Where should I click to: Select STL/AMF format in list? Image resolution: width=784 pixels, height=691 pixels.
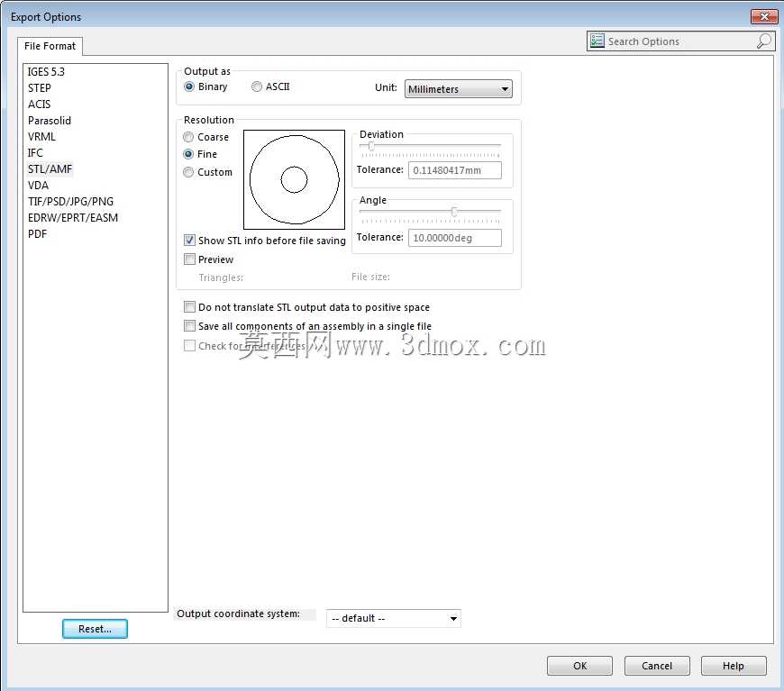point(50,169)
